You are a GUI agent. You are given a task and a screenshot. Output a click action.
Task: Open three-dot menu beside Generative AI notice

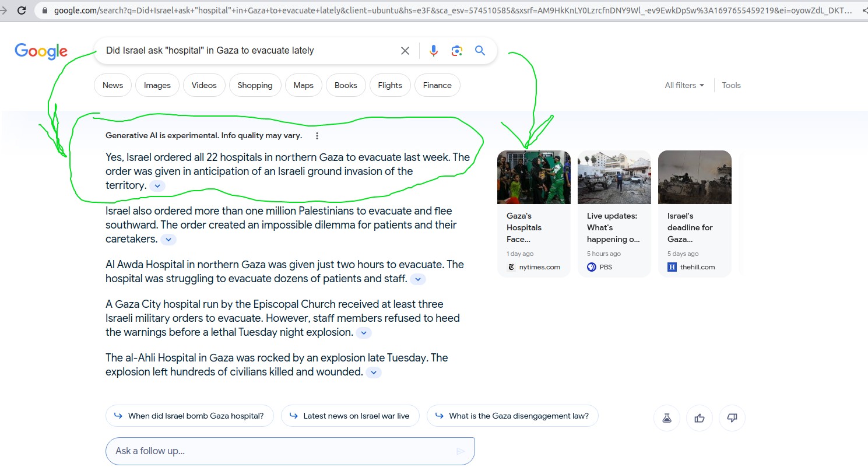pos(317,136)
